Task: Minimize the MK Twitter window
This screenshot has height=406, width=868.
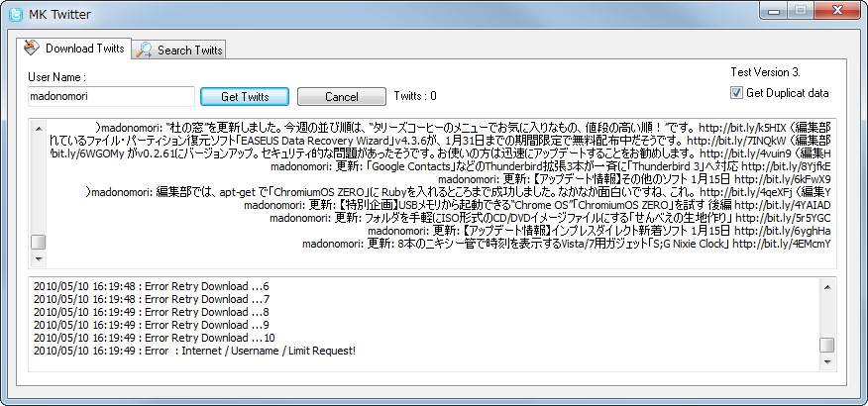Action: (x=774, y=11)
